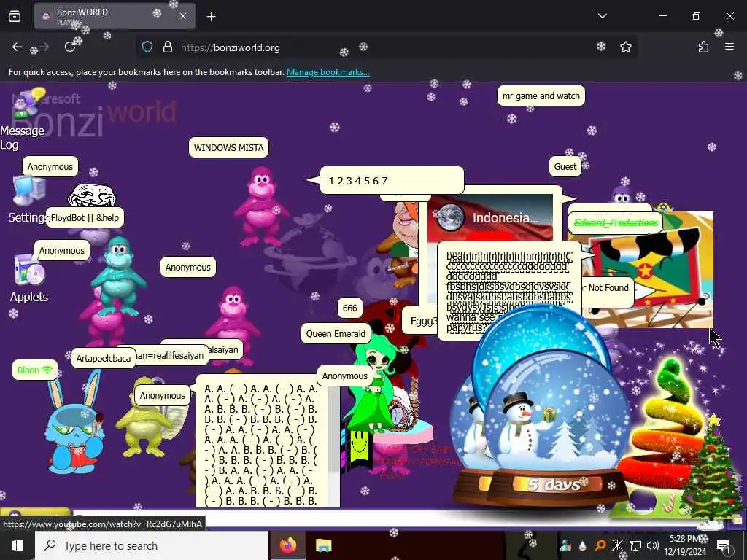List all tabs dropdown arrow
This screenshot has height=560, width=747.
pyautogui.click(x=602, y=16)
